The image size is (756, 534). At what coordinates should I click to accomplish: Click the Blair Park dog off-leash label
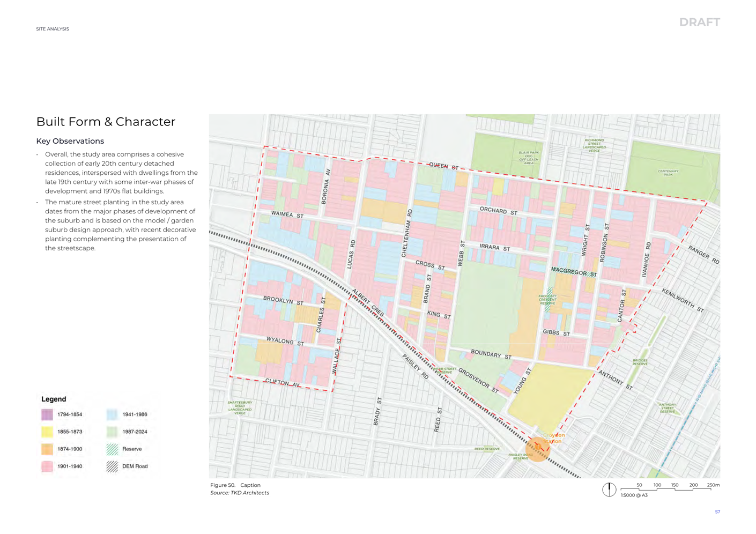[528, 157]
